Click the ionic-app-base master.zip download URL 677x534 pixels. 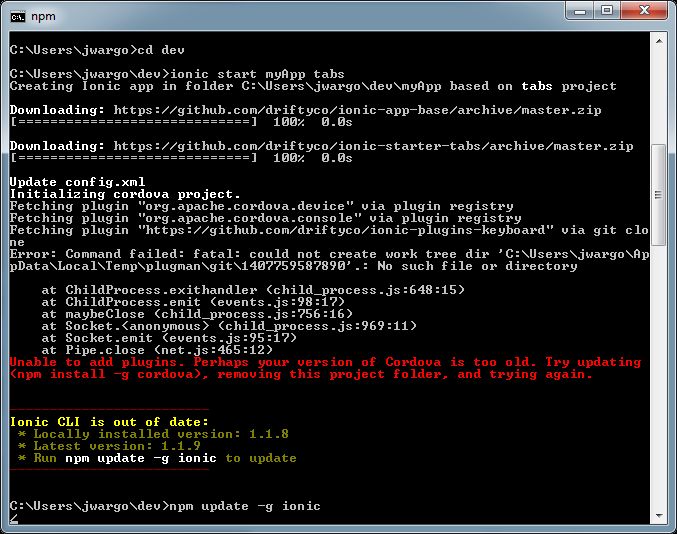pos(357,110)
